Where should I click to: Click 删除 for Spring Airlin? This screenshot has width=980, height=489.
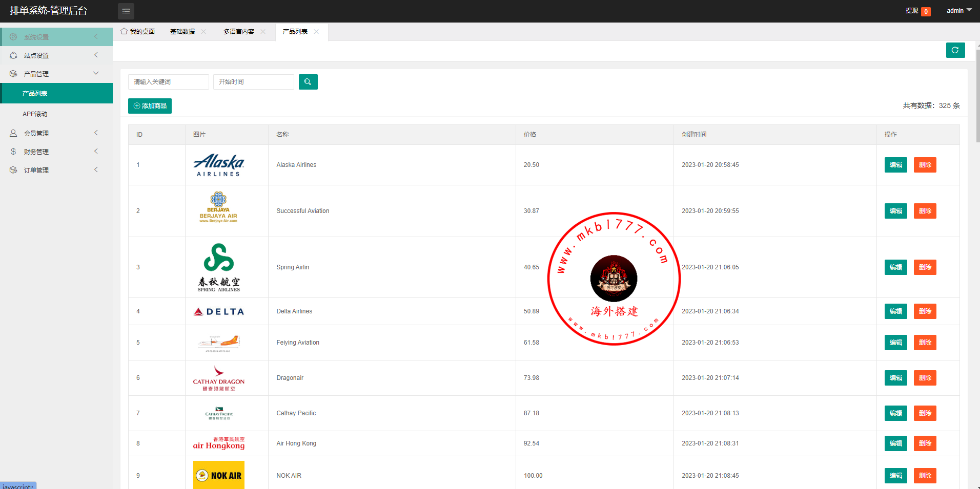click(x=925, y=267)
